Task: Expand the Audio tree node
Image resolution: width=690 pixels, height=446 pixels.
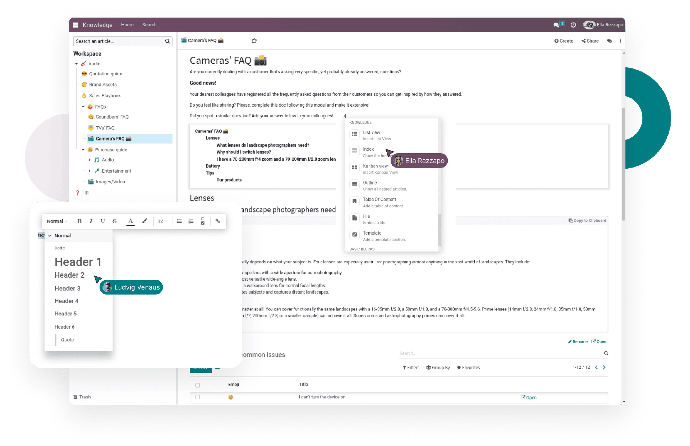Action: point(90,160)
